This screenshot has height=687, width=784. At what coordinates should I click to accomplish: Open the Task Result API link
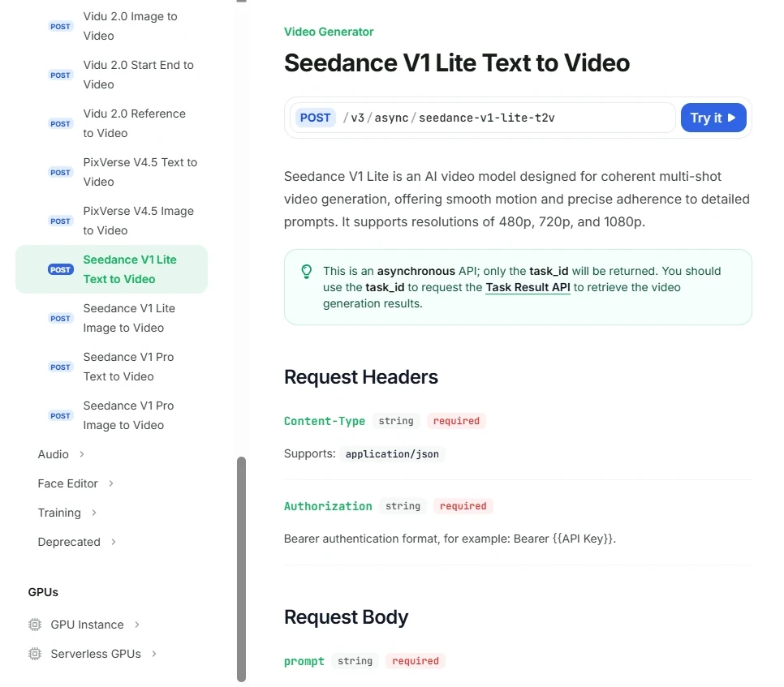[x=528, y=287]
